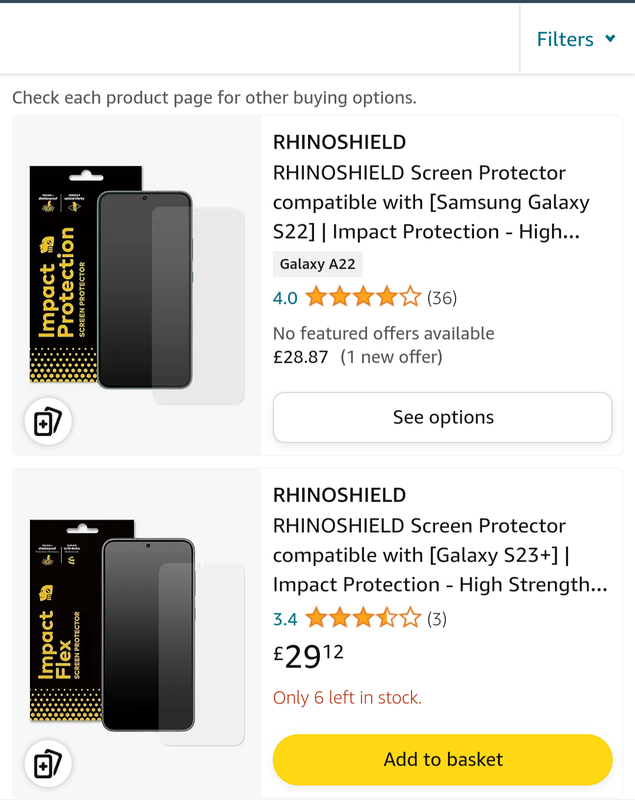This screenshot has height=800, width=635.
Task: Open compare icon on Galaxy S23+ protector
Action: point(47,764)
